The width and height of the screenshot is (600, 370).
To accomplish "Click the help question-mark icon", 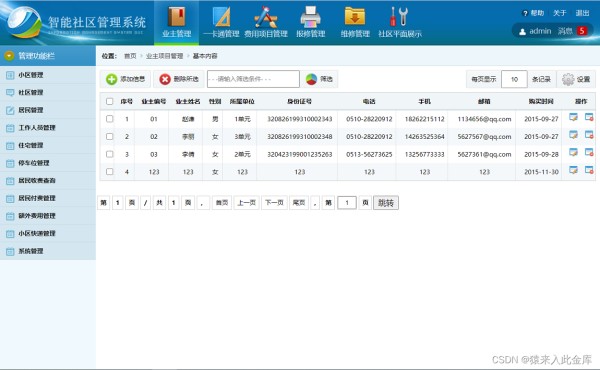I will 525,13.
